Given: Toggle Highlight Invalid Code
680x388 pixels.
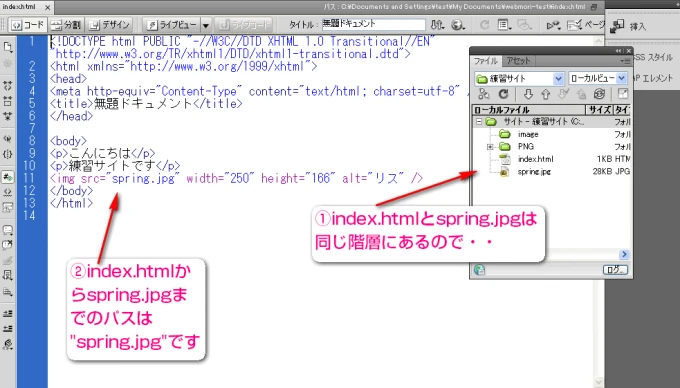Looking at the screenshot, I should click(x=8, y=192).
